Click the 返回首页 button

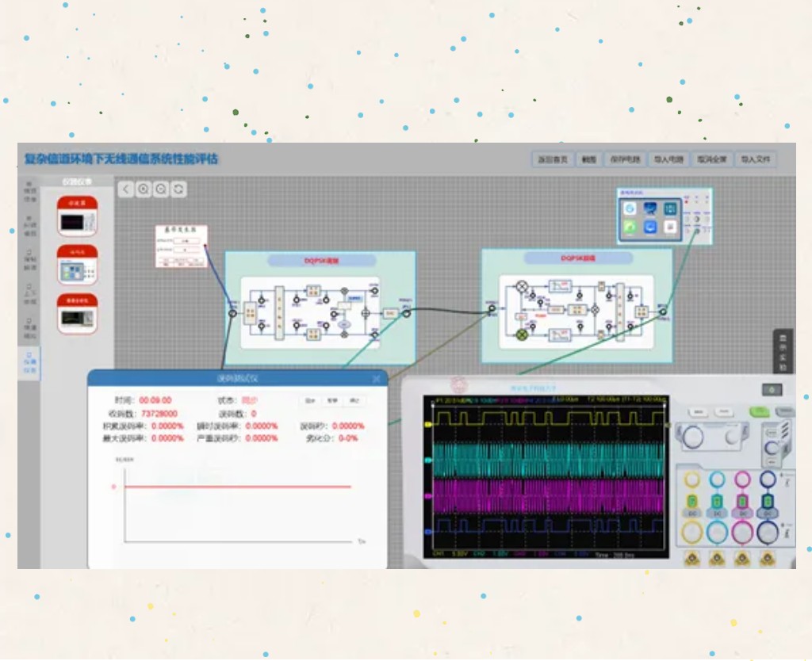click(x=552, y=159)
